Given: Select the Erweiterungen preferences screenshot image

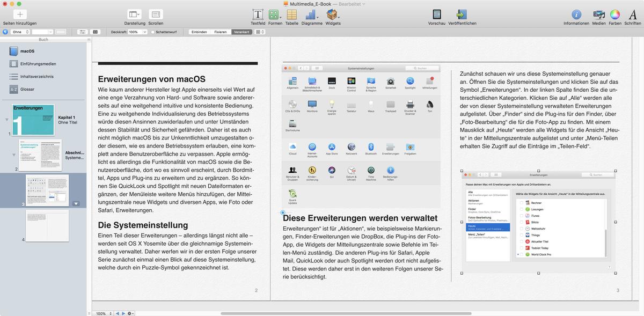Looking at the screenshot, I should tap(539, 222).
